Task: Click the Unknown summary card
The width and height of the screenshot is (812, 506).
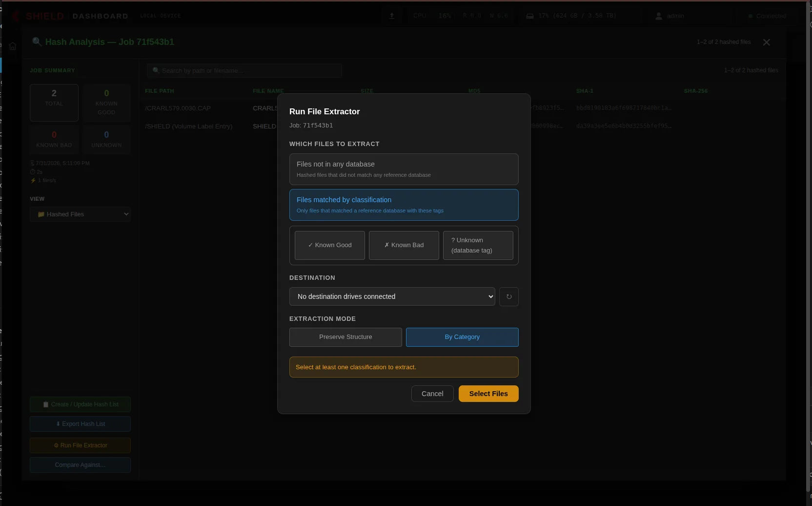Action: (106, 140)
